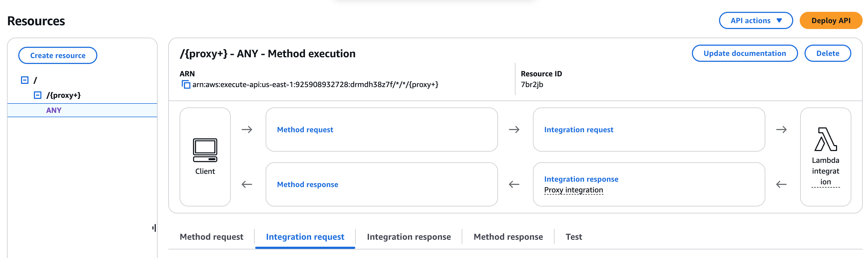
Task: Switch to the Integration response tab
Action: 409,237
